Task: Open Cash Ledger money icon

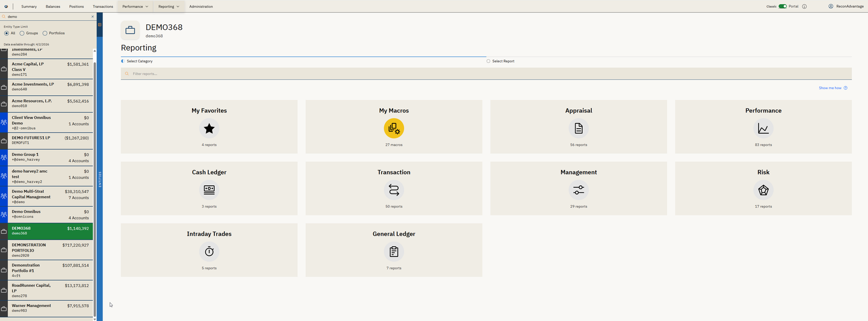Action: (209, 190)
